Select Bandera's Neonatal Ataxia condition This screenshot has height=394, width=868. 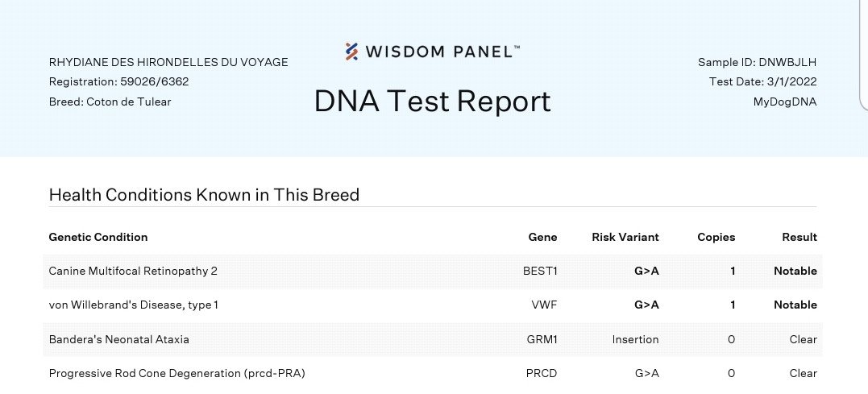(x=119, y=339)
